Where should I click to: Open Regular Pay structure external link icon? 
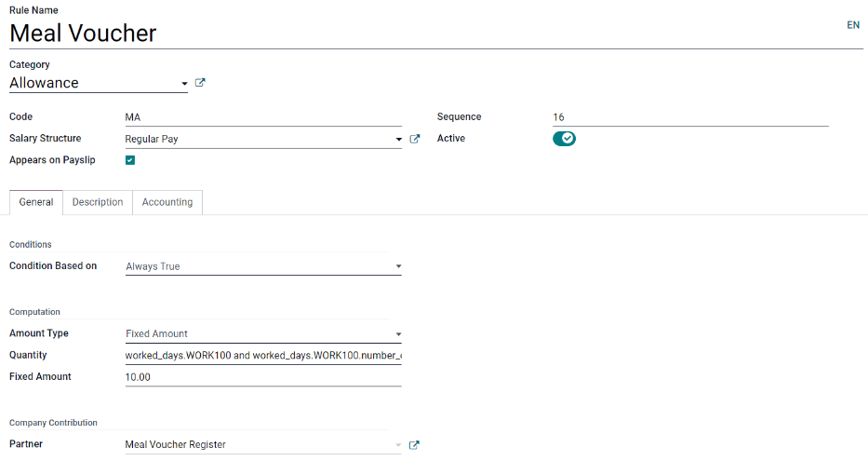(x=415, y=139)
